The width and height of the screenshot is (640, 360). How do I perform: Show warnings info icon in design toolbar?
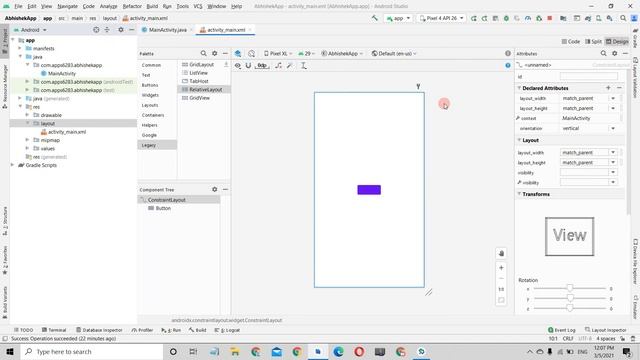(x=508, y=53)
